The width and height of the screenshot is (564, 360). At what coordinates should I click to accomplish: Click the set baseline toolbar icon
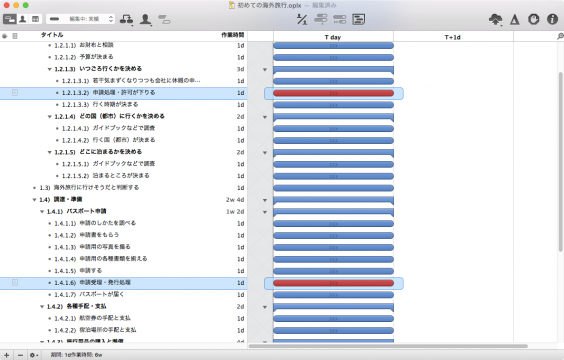(358, 19)
